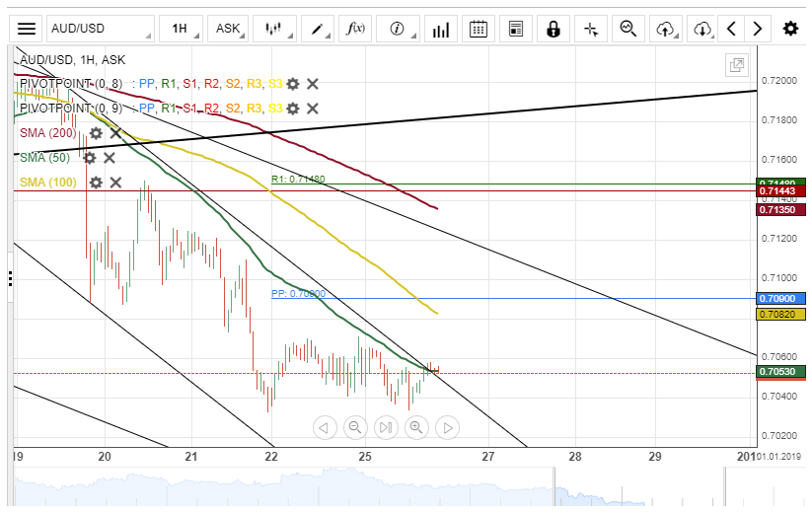This screenshot has width=812, height=514.
Task: Remove the SMA (200) indicator
Action: (115, 133)
